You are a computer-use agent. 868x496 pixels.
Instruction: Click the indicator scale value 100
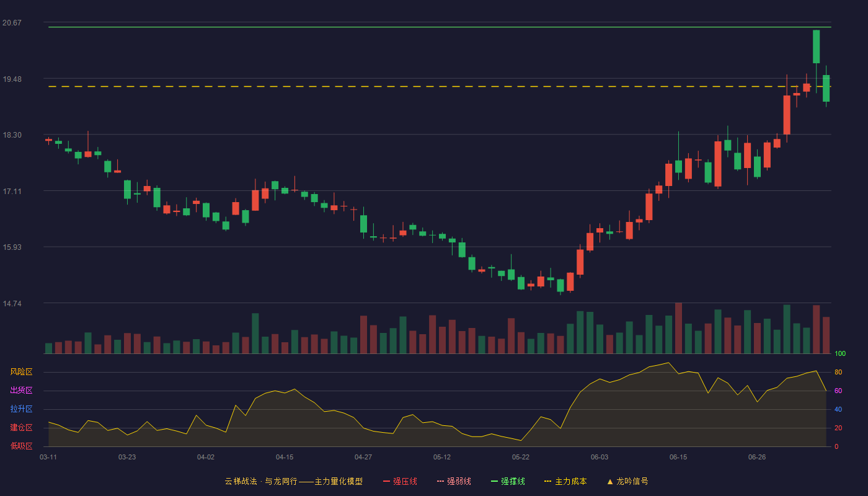click(x=840, y=353)
